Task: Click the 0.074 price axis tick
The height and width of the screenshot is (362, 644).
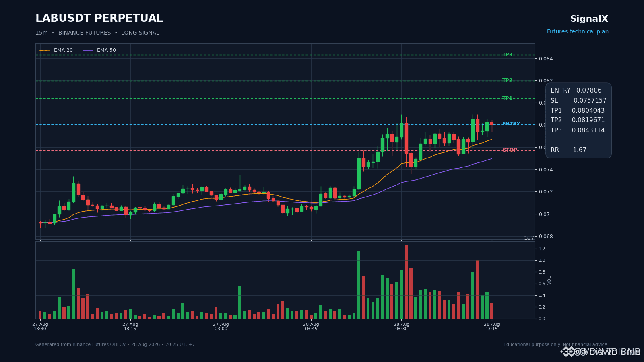Action: 546,170
